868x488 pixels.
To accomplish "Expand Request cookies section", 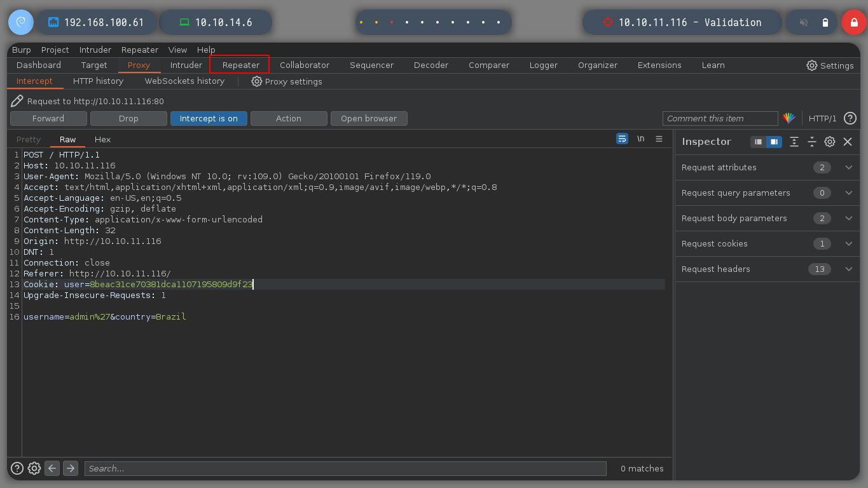I will pos(767,244).
